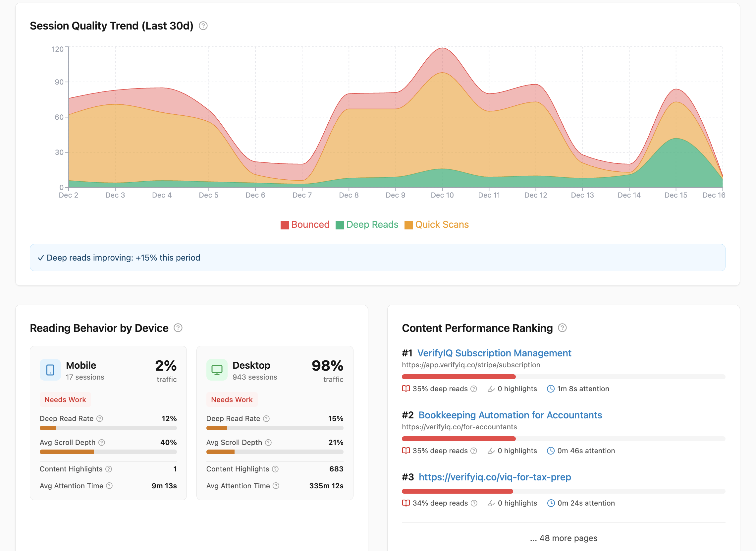Toggle the Deep Reads series in the chart legend
This screenshot has width=756, height=551.
point(367,224)
